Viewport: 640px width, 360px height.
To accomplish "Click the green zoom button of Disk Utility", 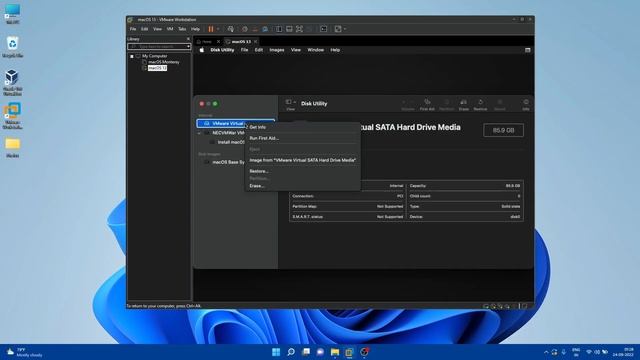I will pos(215,104).
